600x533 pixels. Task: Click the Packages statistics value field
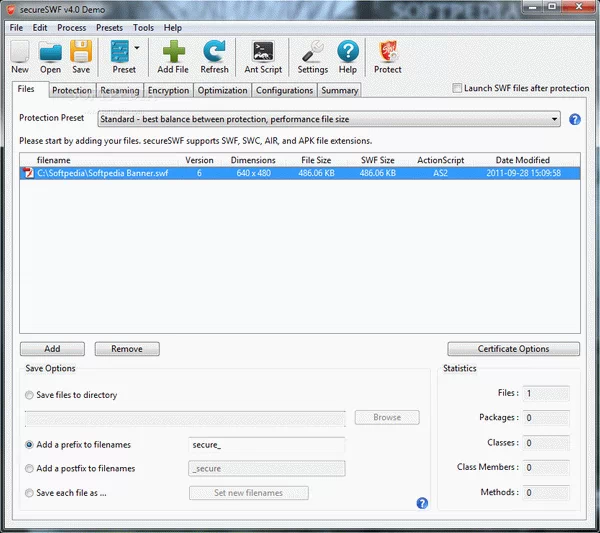click(x=546, y=418)
